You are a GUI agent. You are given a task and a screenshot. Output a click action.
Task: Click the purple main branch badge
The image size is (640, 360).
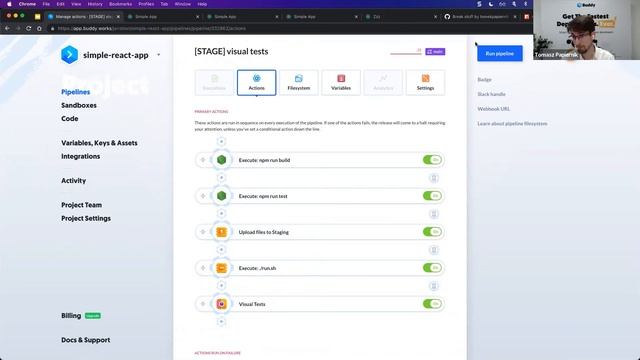coord(435,51)
